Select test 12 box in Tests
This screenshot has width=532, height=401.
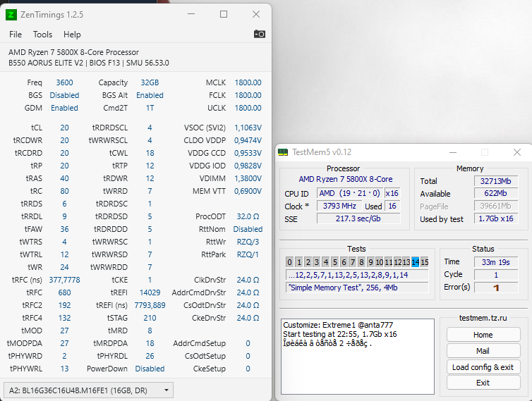click(x=398, y=262)
